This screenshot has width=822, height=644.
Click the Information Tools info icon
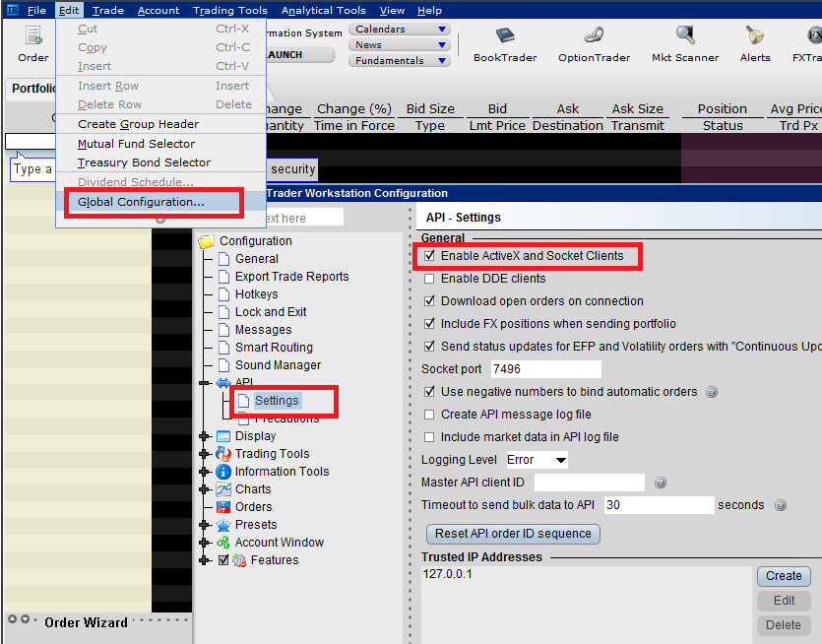click(223, 472)
